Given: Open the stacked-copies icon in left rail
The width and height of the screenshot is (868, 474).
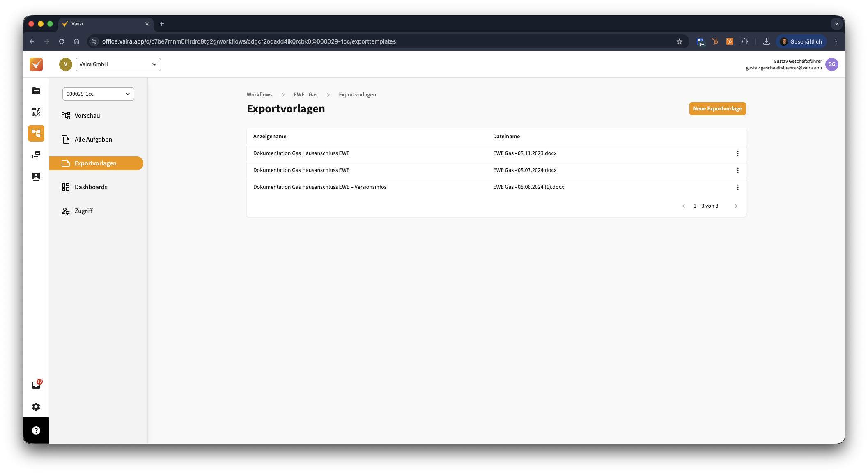Looking at the screenshot, I should tap(36, 155).
